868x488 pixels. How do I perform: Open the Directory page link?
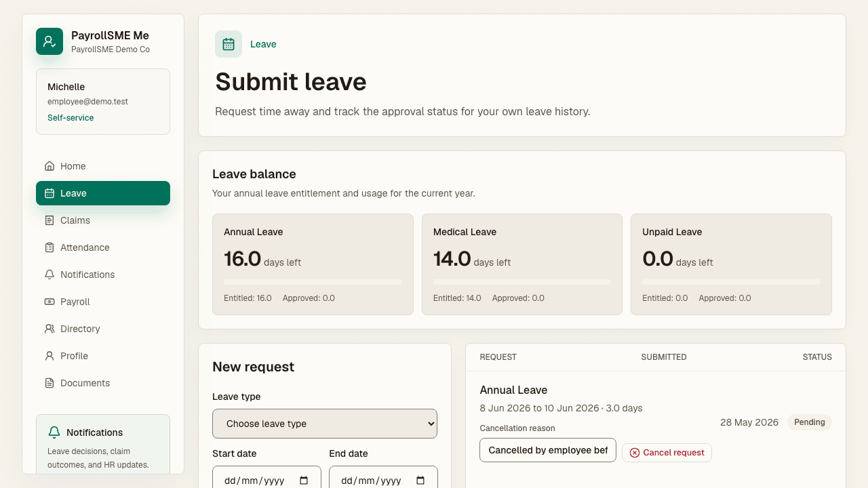(103, 329)
